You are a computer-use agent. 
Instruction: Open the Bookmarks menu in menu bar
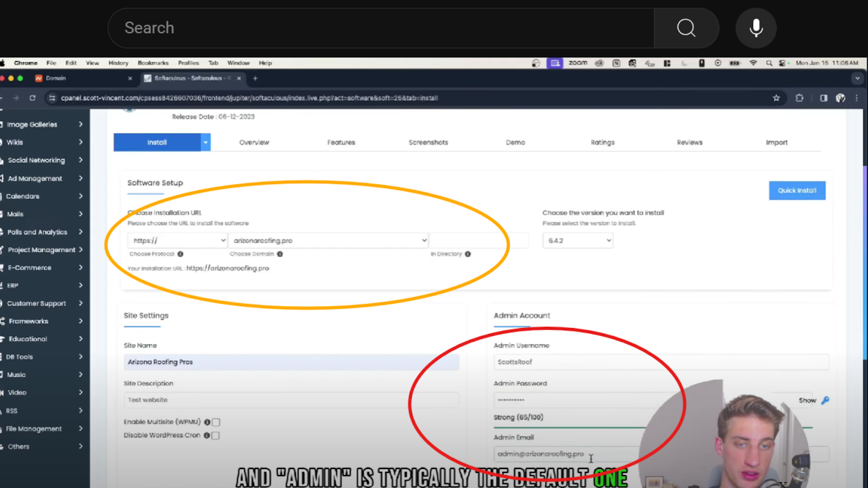153,63
